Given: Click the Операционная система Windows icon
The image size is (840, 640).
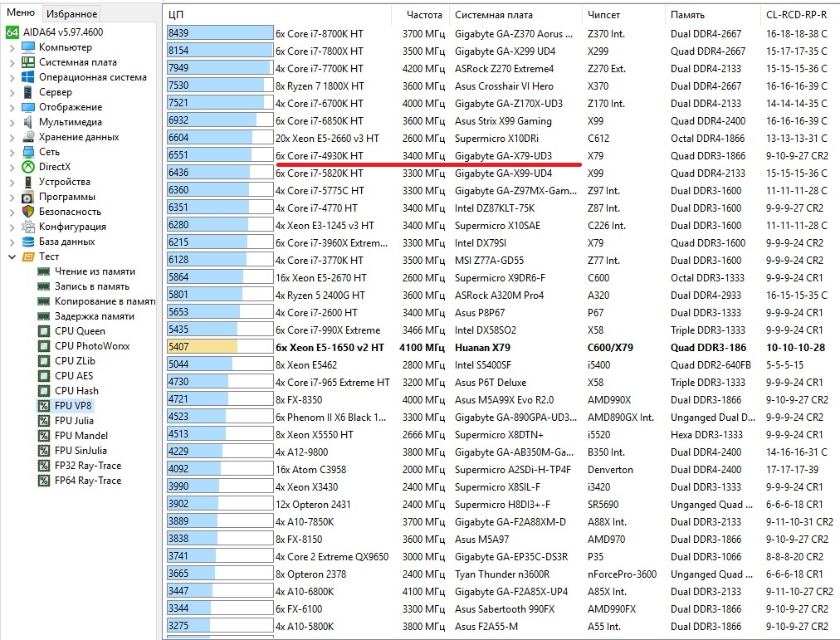Looking at the screenshot, I should click(x=28, y=77).
